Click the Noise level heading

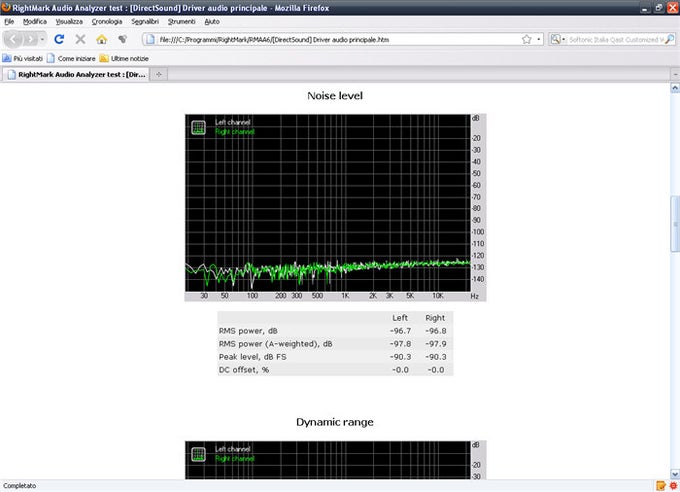tap(335, 95)
